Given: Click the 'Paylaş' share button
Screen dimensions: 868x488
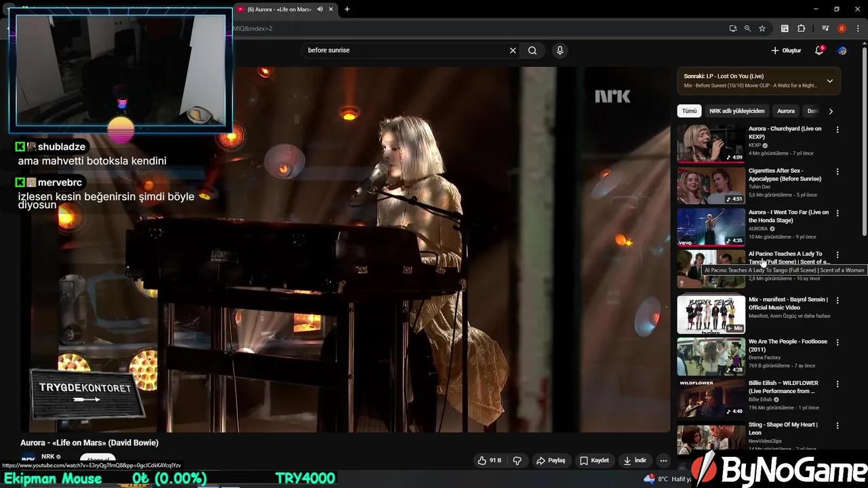Looking at the screenshot, I should coord(551,460).
